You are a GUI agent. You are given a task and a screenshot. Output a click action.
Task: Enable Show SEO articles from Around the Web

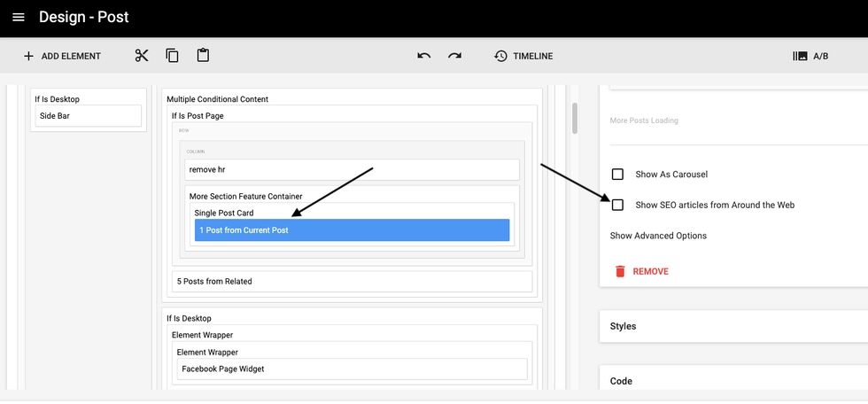(617, 205)
